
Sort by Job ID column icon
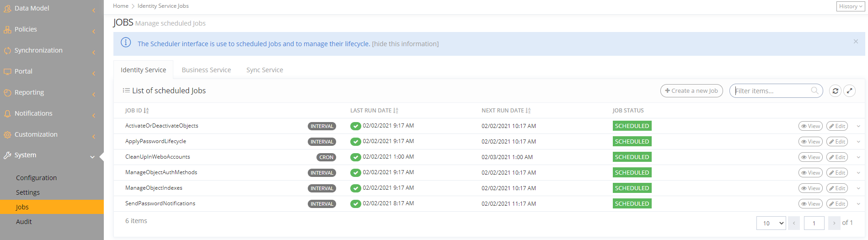coord(146,111)
